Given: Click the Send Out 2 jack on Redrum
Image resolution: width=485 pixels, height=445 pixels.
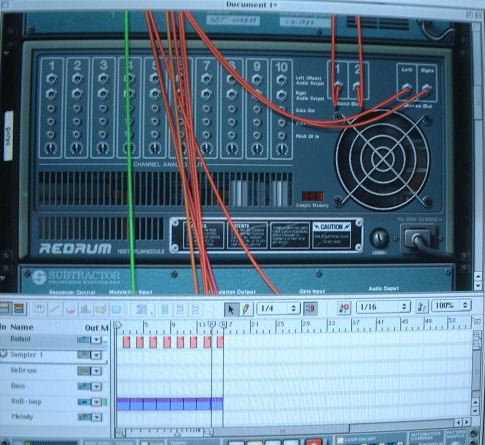Looking at the screenshot, I should pos(357,86).
